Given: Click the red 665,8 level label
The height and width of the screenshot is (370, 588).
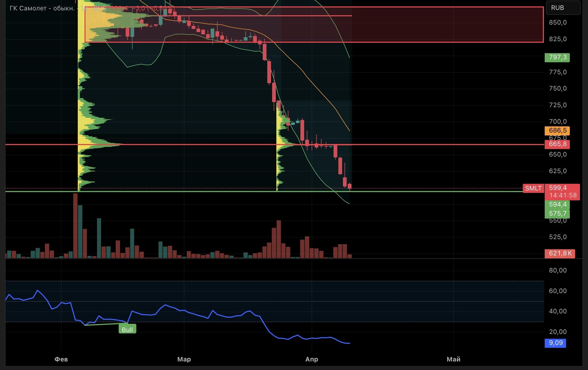Looking at the screenshot, I should (557, 144).
